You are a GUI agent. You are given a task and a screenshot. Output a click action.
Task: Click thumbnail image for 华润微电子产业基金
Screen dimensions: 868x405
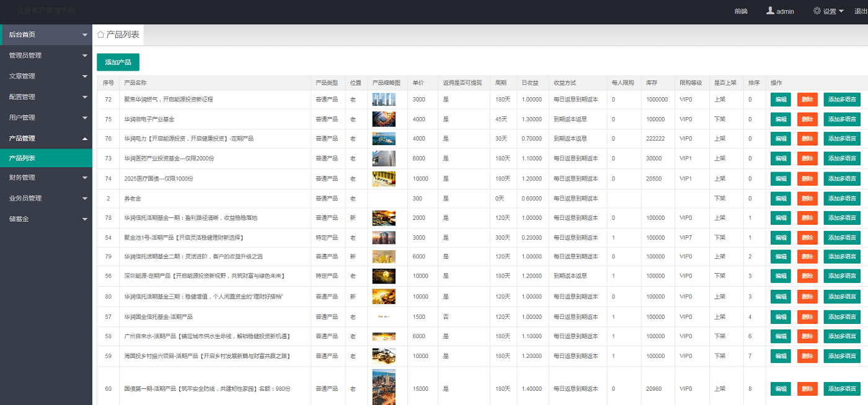pyautogui.click(x=384, y=119)
